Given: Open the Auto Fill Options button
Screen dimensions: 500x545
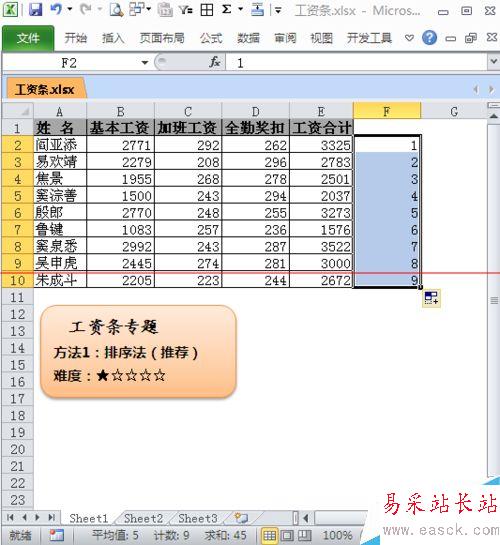Looking at the screenshot, I should (x=431, y=298).
